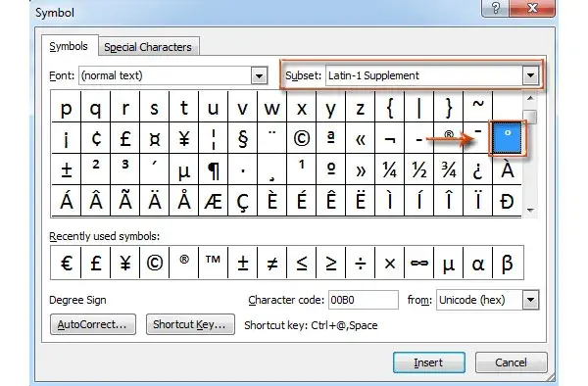Screen dimensions: 588x386
Task: Pick the infinity symbol in recent symbols
Action: (418, 263)
